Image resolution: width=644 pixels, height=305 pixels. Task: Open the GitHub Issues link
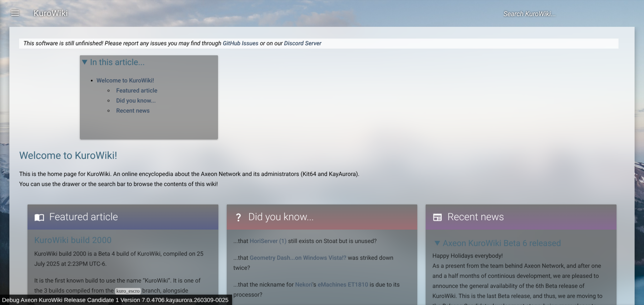point(240,43)
